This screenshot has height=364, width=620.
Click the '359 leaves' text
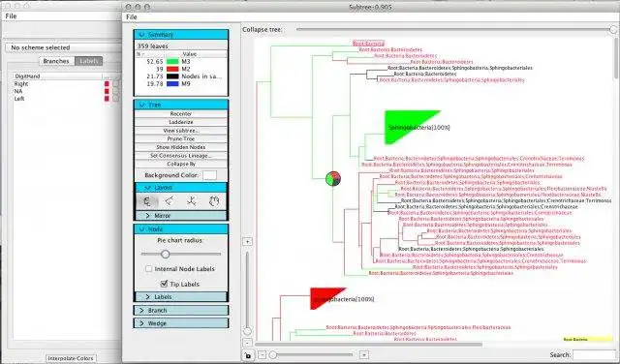click(x=153, y=45)
